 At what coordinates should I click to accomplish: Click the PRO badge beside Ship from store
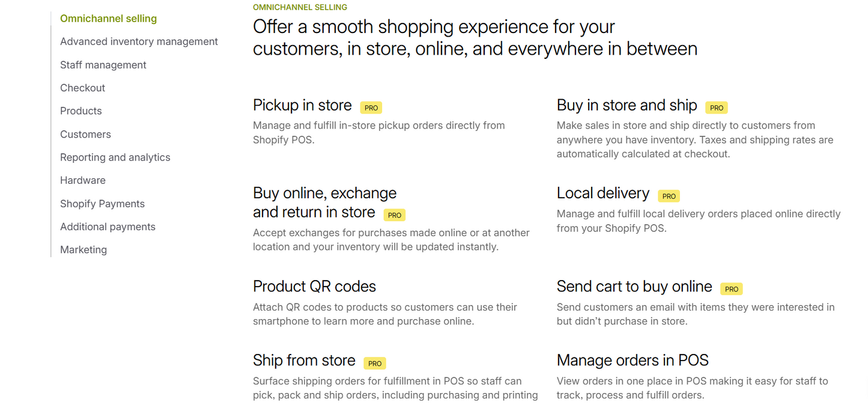[x=375, y=364]
